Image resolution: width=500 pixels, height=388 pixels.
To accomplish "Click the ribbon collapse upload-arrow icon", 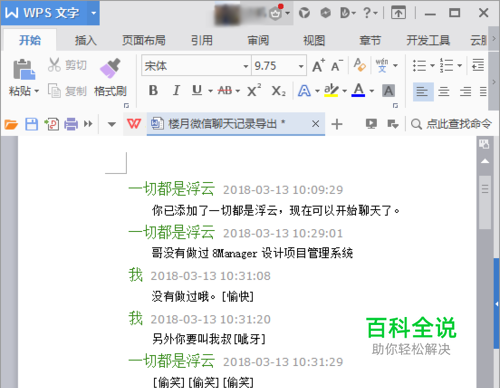I will [x=398, y=13].
